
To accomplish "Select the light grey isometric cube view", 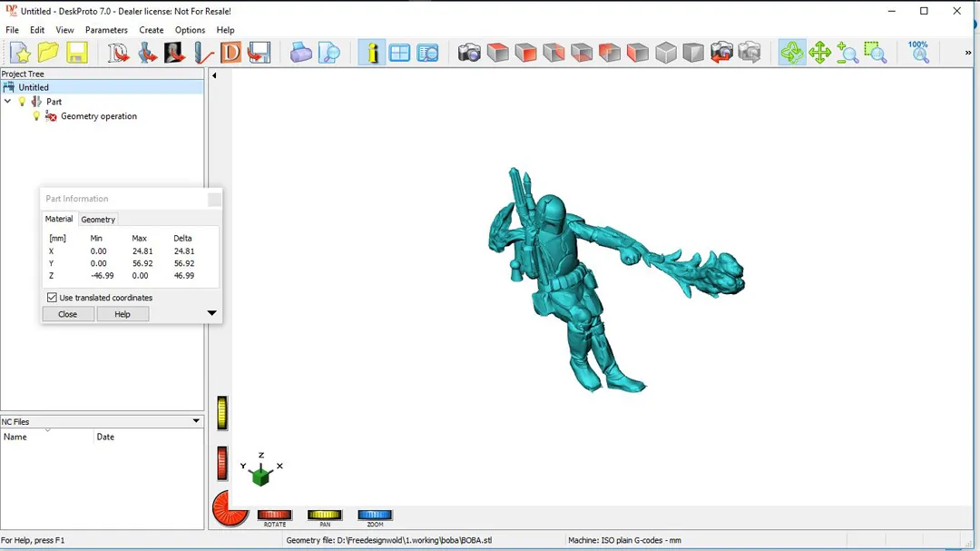I will coord(666,53).
